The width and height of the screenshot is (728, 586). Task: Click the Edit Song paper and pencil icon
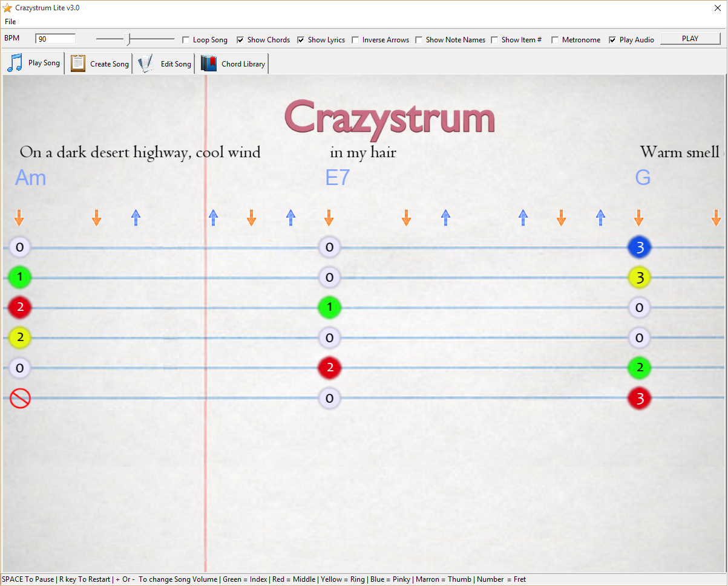click(145, 63)
